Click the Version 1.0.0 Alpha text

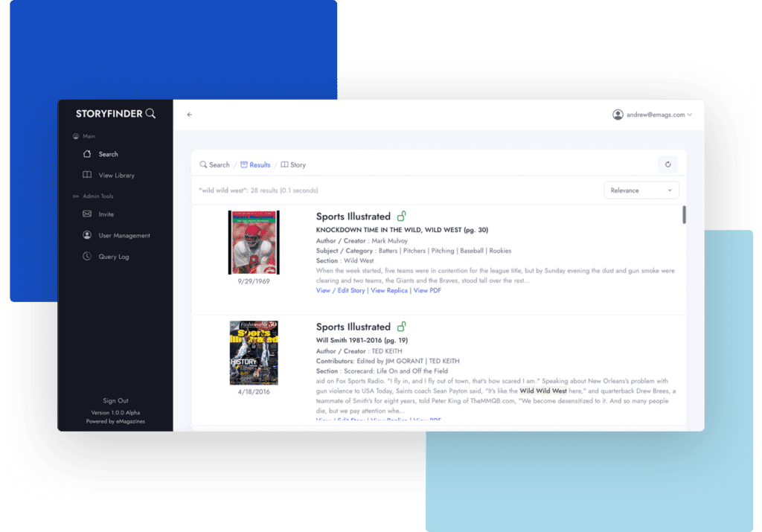click(115, 412)
